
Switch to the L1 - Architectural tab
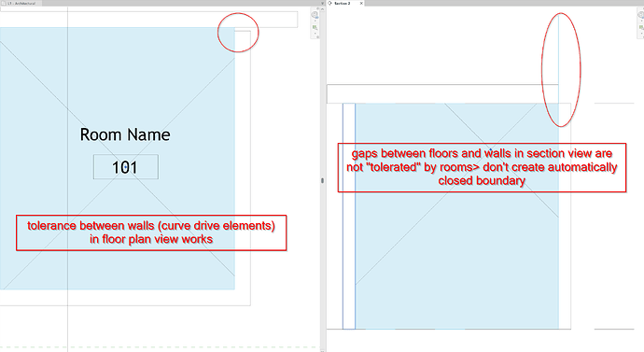coord(21,4)
